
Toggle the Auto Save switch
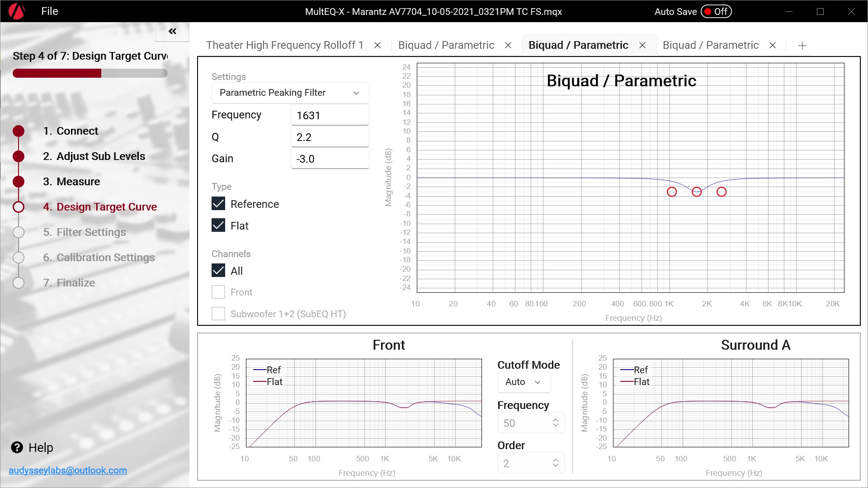pos(716,12)
